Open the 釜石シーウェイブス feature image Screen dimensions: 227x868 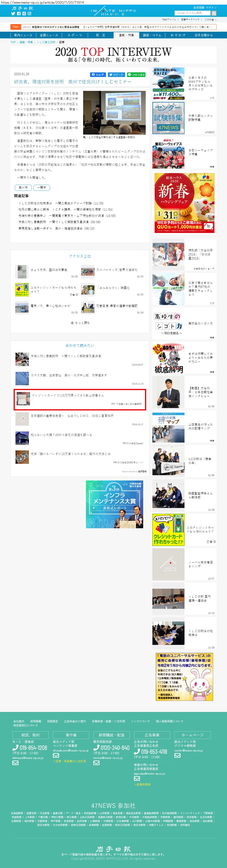tap(168, 152)
